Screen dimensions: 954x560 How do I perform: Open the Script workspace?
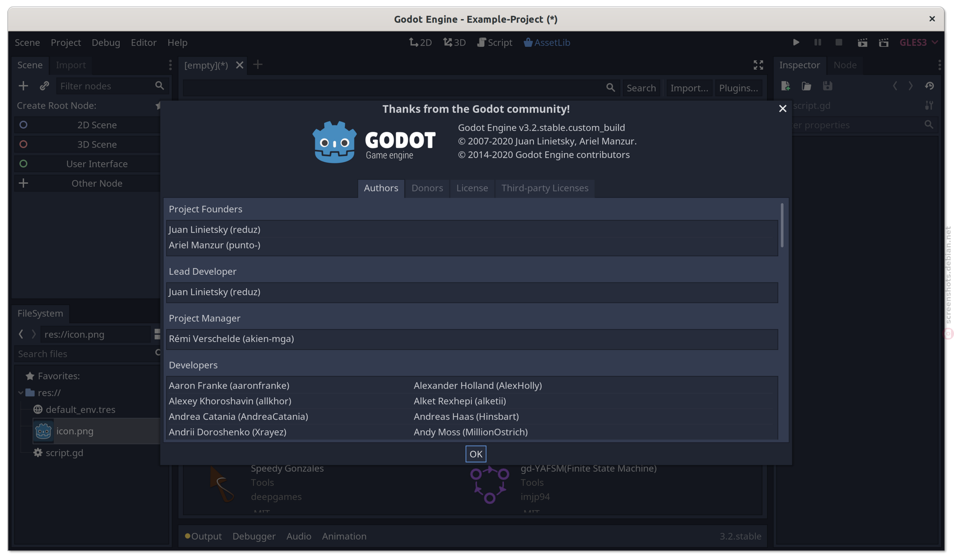[x=495, y=42]
